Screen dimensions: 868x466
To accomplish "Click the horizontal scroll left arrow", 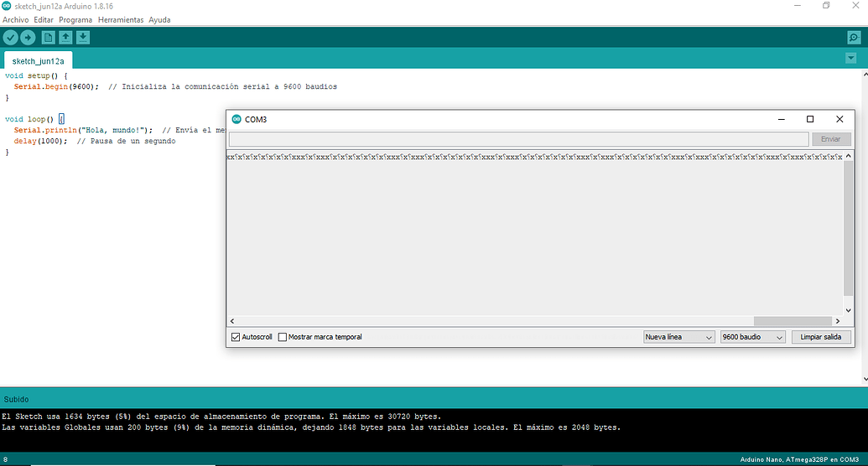I will 232,321.
